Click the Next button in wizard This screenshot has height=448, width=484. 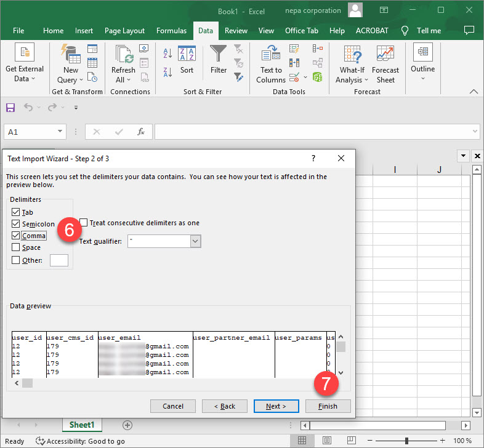[x=276, y=406]
